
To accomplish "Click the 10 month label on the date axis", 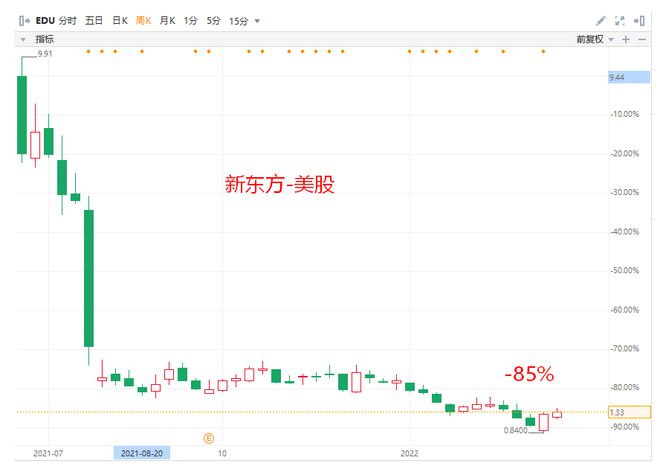I will 222,453.
